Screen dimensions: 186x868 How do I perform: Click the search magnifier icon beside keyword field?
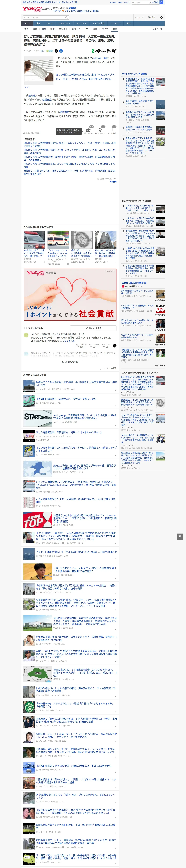click(x=66, y=17)
